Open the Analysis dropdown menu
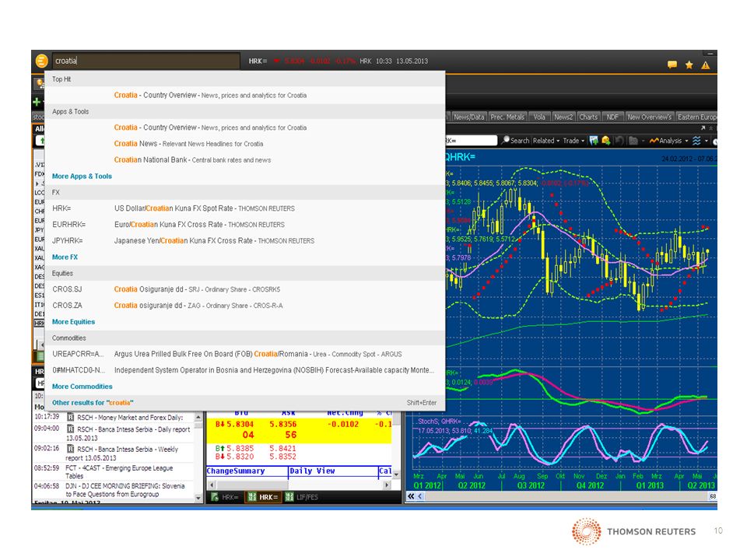 [x=669, y=141]
